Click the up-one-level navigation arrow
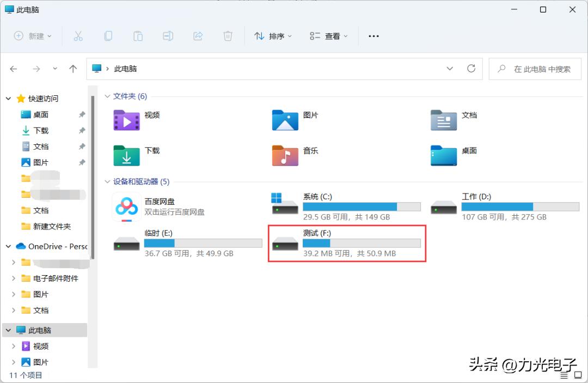588x383 pixels. (x=73, y=69)
